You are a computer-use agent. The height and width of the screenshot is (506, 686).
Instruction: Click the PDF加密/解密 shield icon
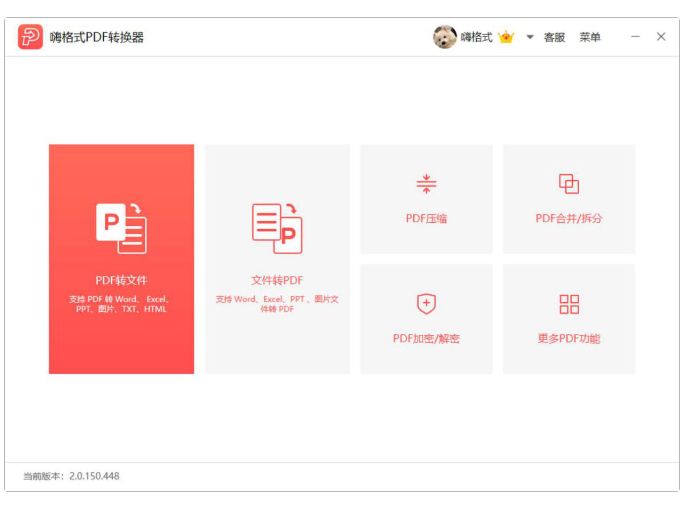(x=426, y=304)
